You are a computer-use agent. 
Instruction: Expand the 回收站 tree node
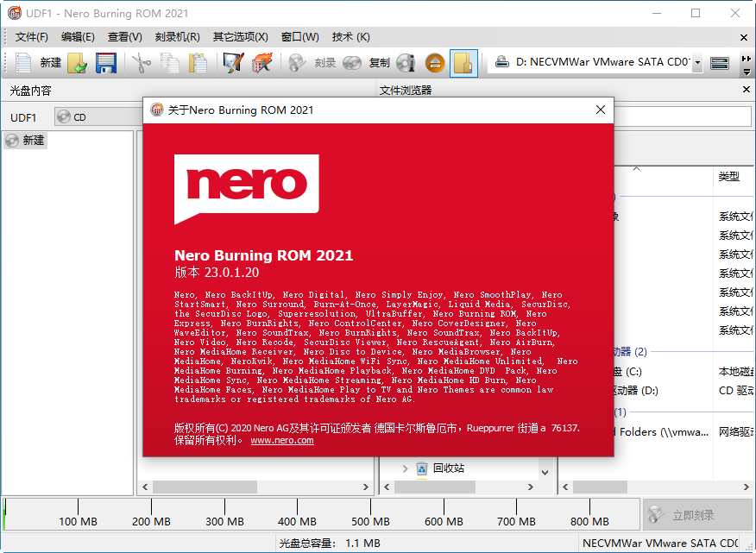pos(405,468)
